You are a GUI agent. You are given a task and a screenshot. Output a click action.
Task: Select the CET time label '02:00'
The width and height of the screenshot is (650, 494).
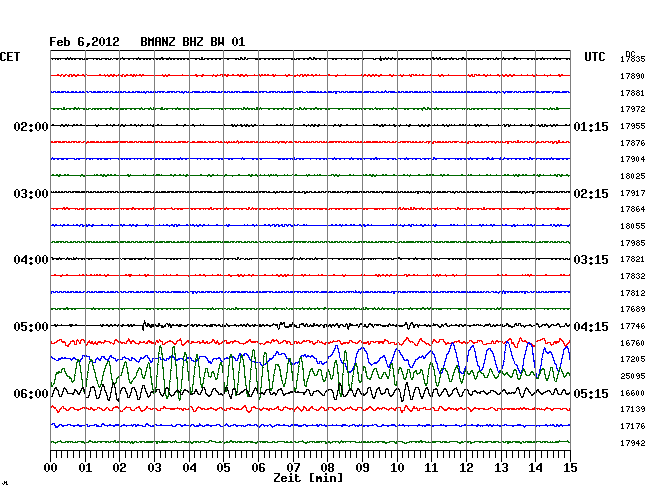31,126
